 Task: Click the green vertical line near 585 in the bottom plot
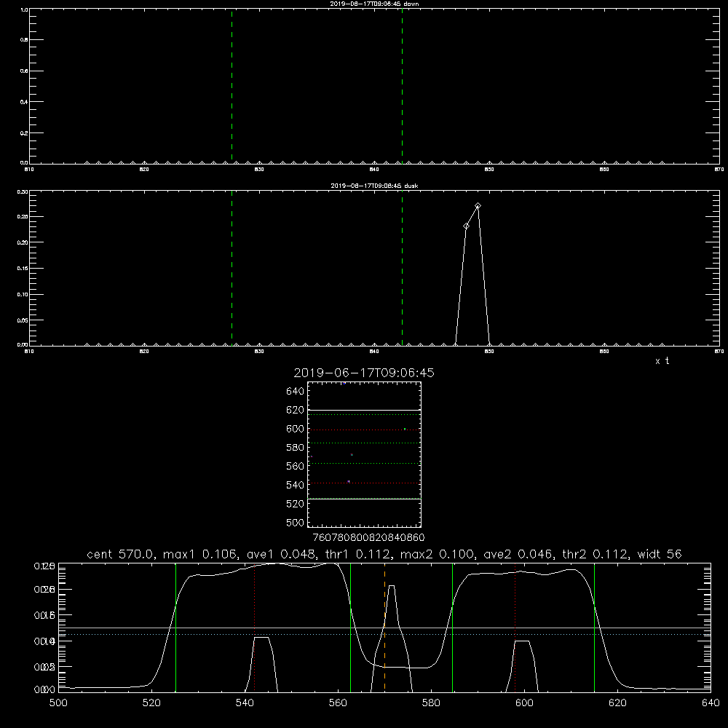pos(452,627)
